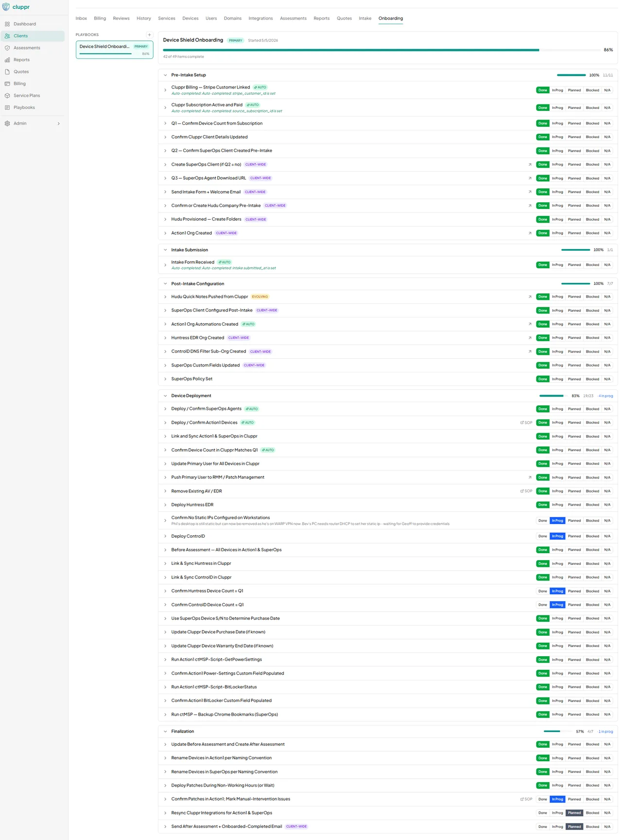Click the EVOLVING tag on Hudu Quick Notes

(260, 297)
